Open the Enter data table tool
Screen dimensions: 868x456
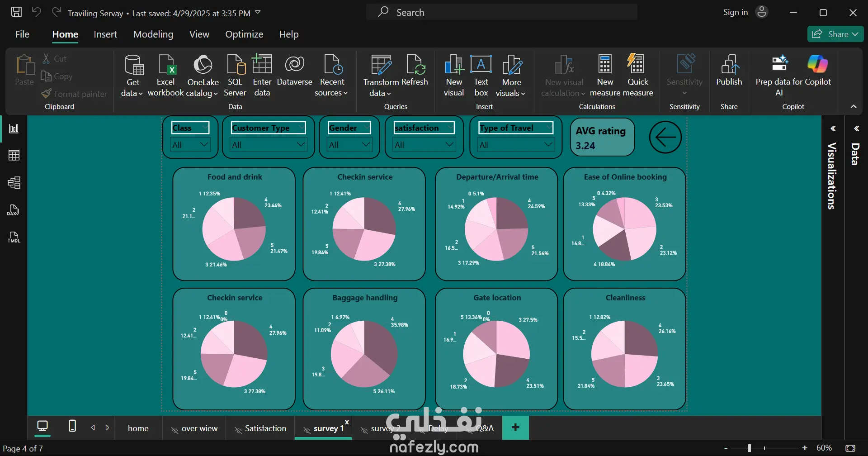pos(262,75)
